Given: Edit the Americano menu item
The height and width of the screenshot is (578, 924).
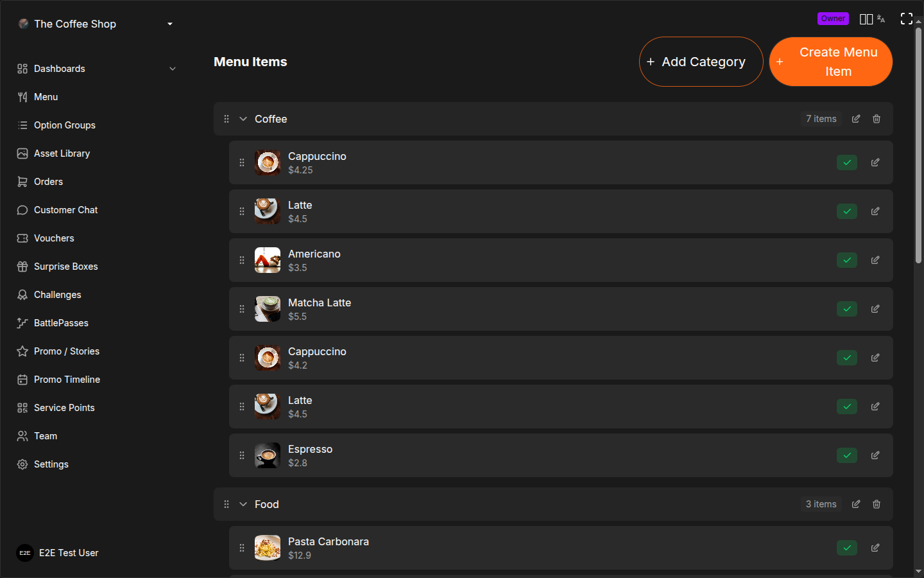Looking at the screenshot, I should tap(875, 260).
